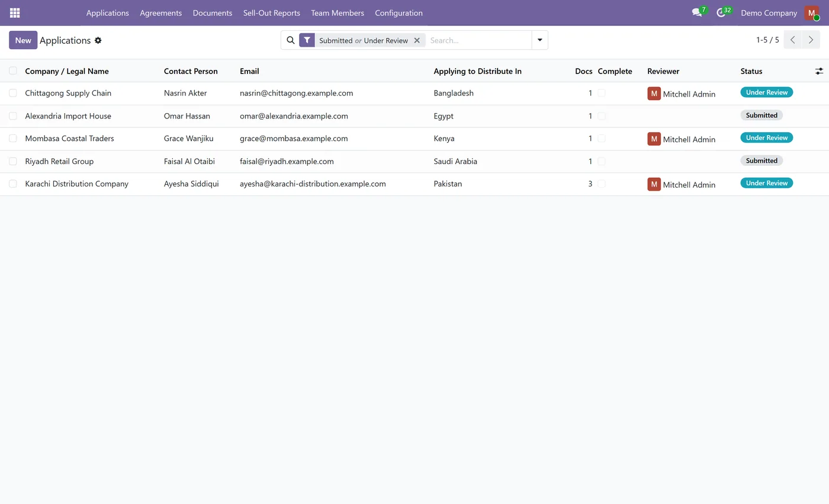Click Under Review status badge for Mombasa

[x=766, y=138]
